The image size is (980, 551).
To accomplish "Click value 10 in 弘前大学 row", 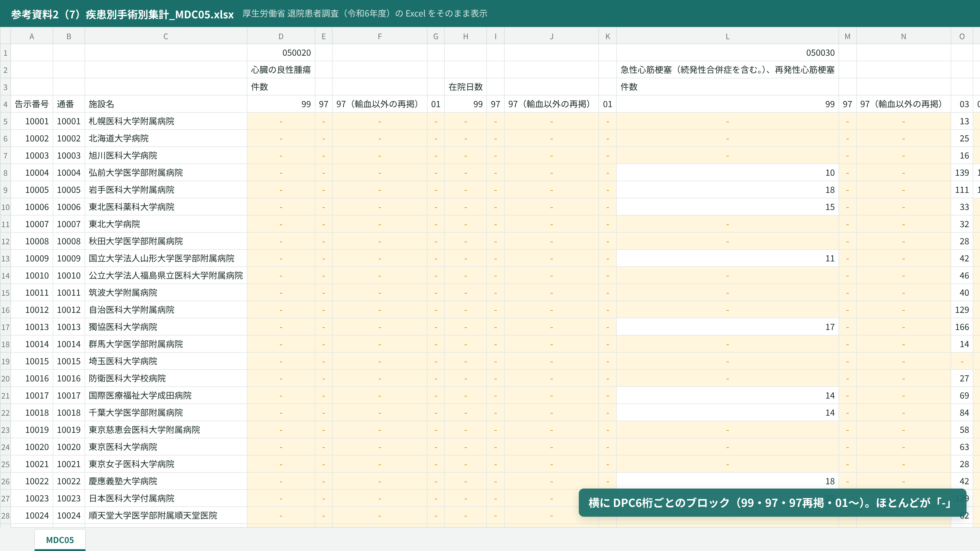I will pos(727,173).
